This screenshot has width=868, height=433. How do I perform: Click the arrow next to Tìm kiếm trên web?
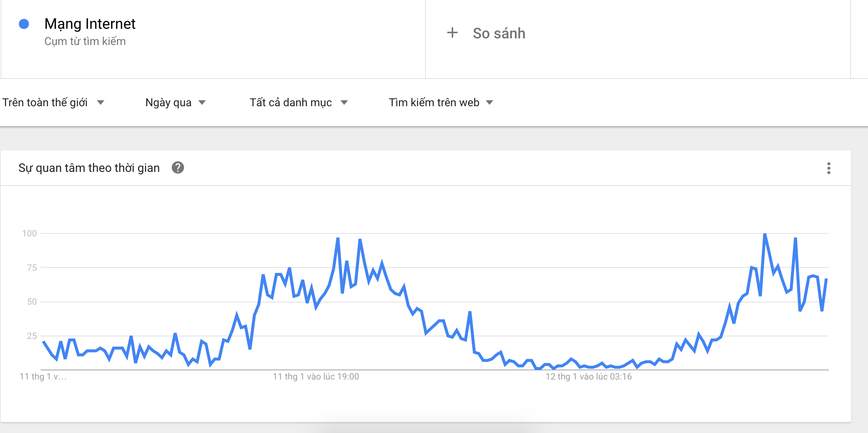(489, 103)
